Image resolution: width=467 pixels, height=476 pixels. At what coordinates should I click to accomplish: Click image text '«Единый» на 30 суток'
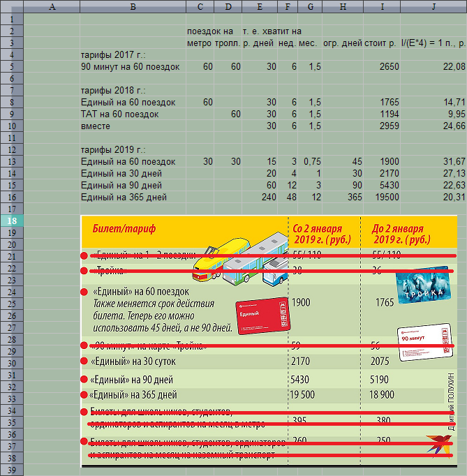[133, 362]
